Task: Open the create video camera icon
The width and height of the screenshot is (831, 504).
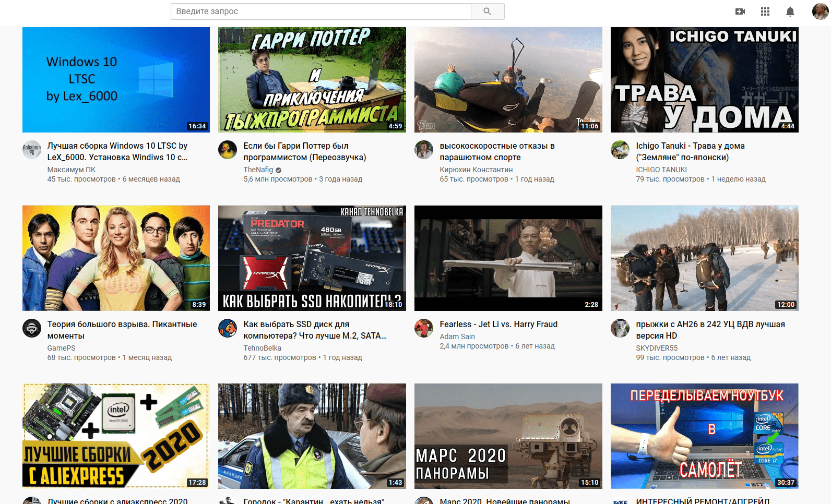Action: point(740,11)
